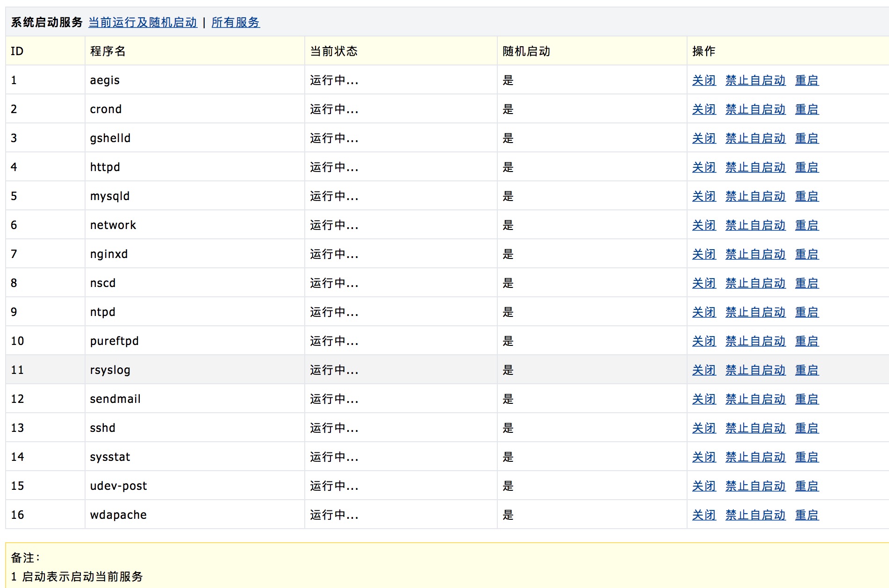
Task: Click 禁止自启动 for nscd
Action: tap(755, 283)
